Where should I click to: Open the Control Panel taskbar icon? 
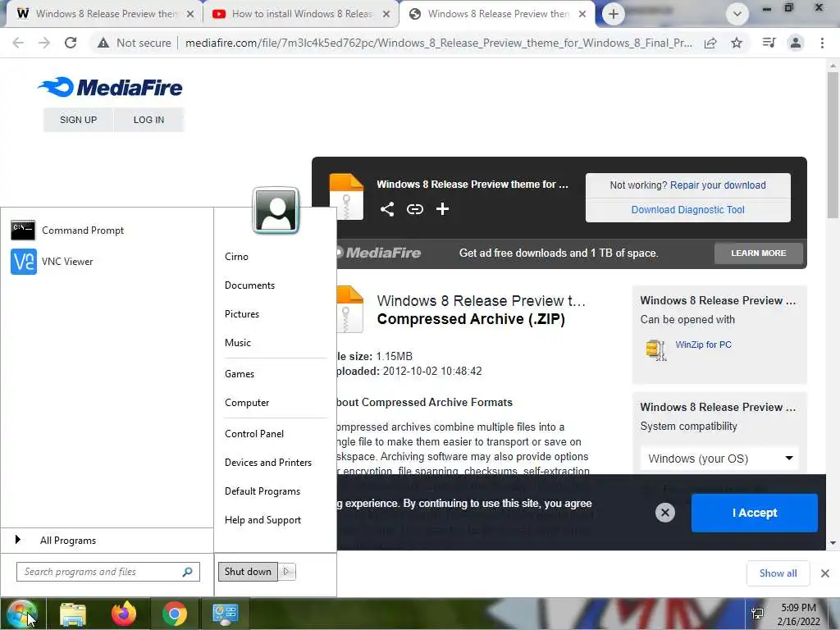tap(225, 614)
